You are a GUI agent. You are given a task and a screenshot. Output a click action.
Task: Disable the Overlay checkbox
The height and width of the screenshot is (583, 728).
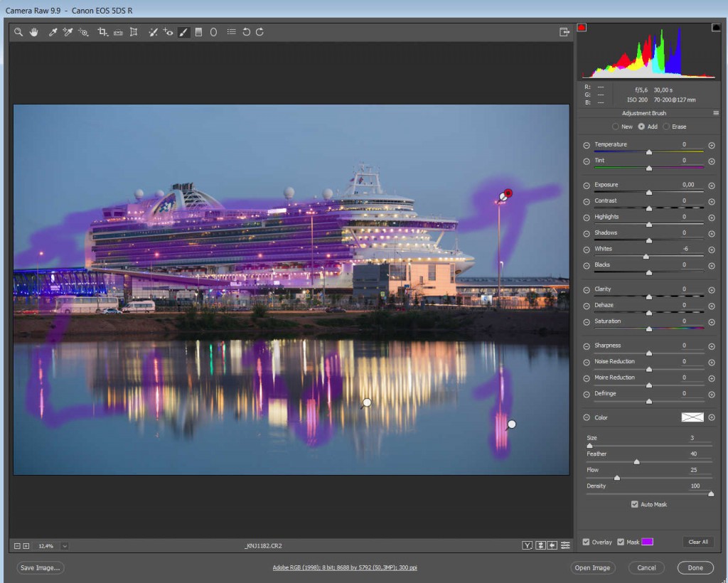[586, 542]
